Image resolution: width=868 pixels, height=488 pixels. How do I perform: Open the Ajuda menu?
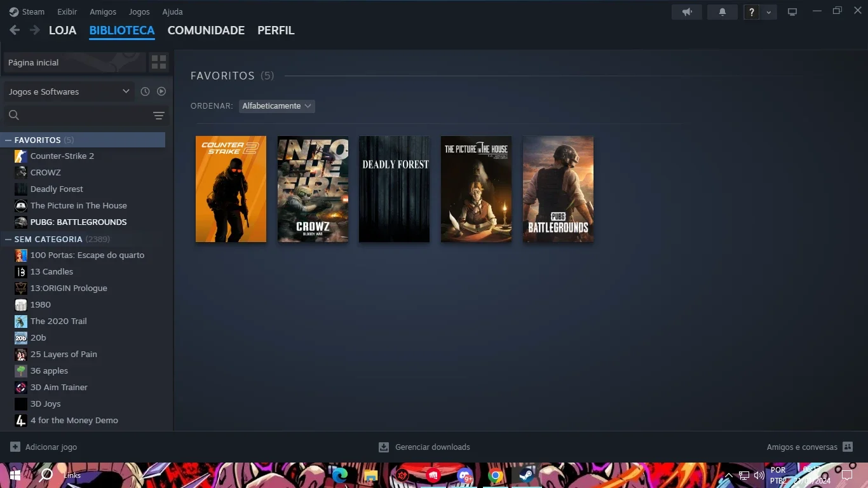point(172,11)
